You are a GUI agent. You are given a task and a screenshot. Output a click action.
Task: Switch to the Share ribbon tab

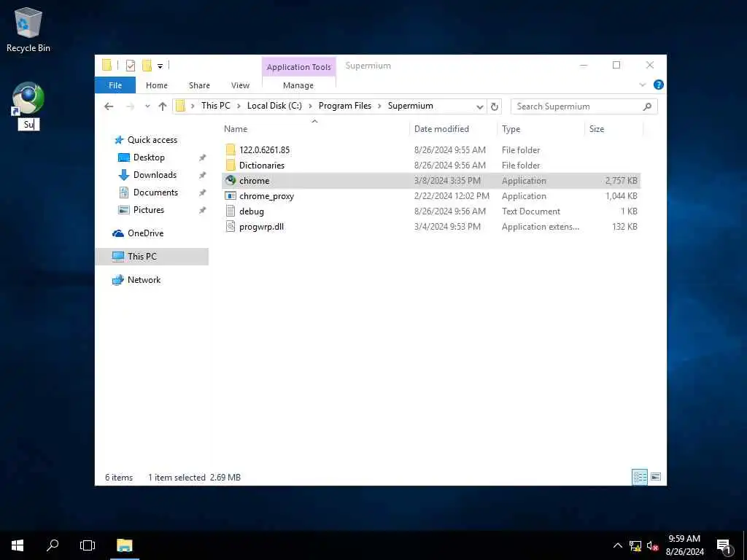199,85
